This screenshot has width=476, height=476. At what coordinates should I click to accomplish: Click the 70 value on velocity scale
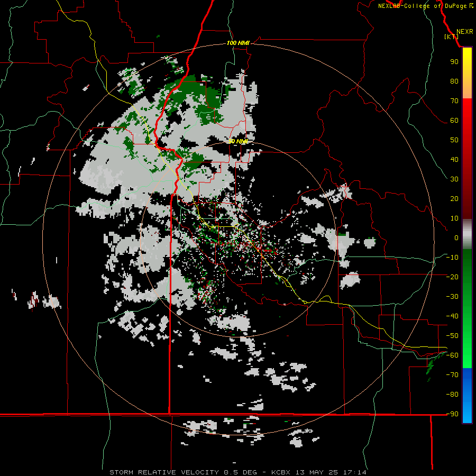454,101
